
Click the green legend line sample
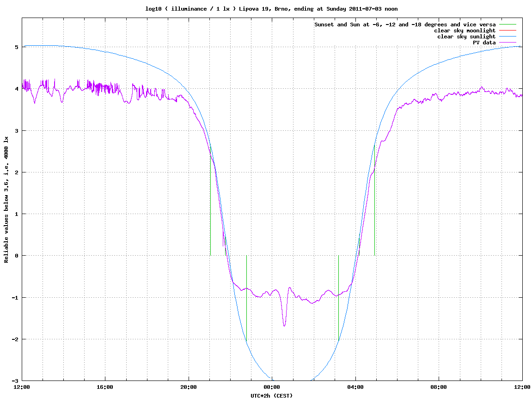point(508,25)
